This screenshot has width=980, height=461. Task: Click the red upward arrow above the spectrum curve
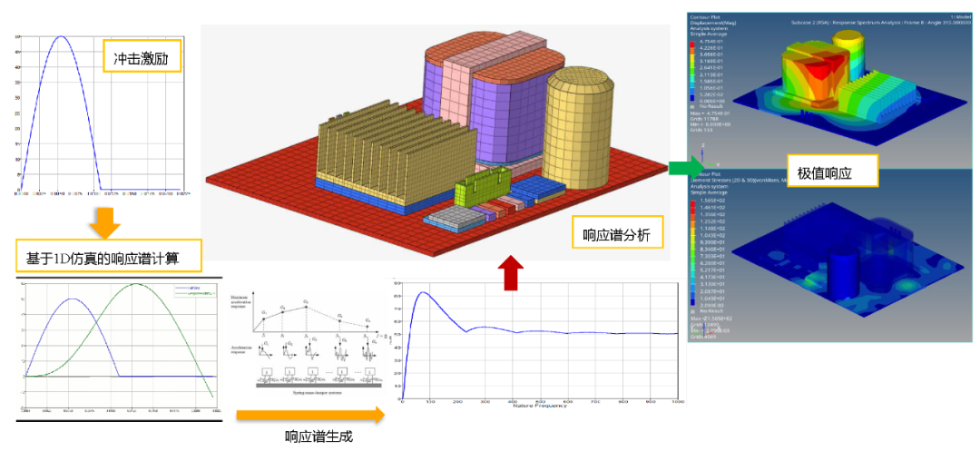tap(511, 272)
